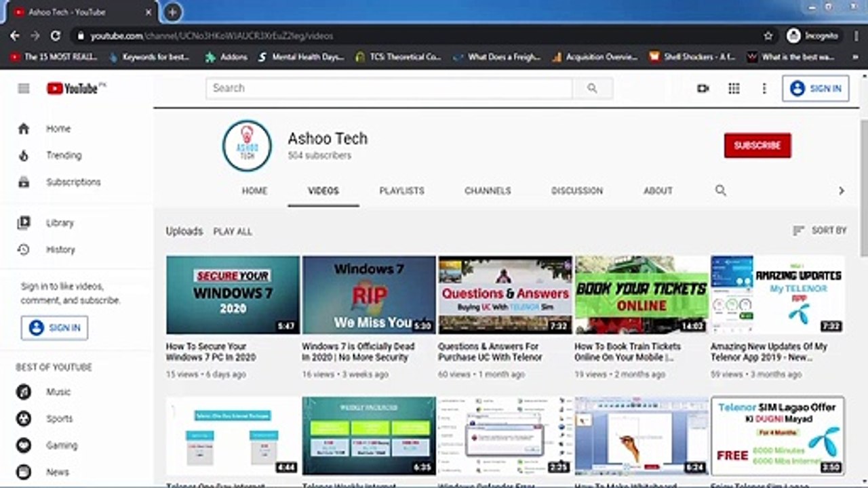Open 'Keywords for best...' bookmark

click(x=150, y=57)
